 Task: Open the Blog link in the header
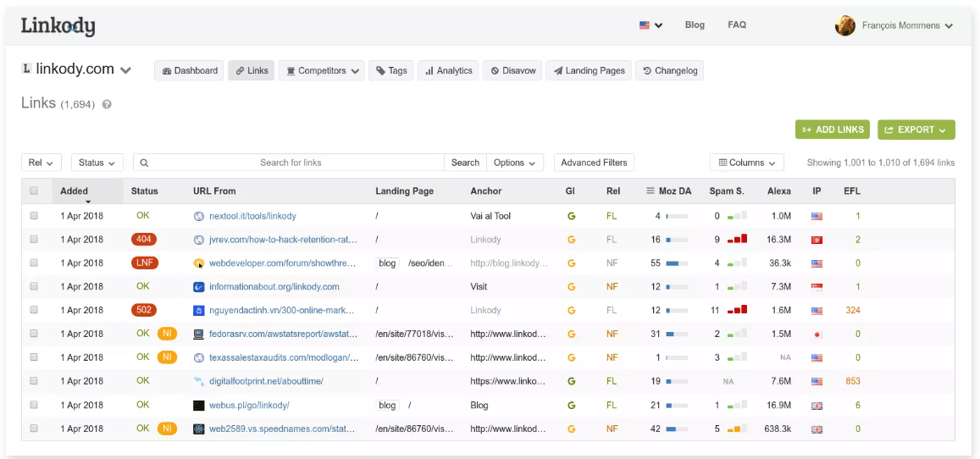coord(695,25)
